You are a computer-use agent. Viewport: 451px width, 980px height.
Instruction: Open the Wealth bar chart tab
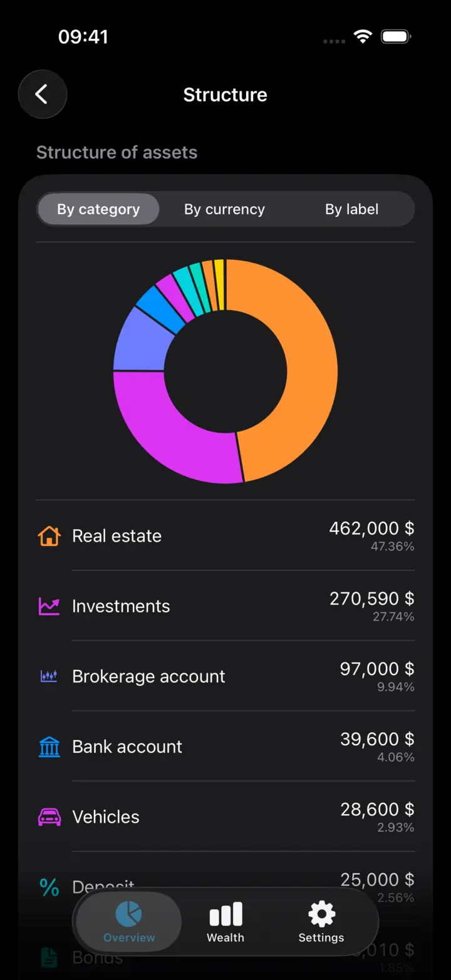tap(225, 922)
